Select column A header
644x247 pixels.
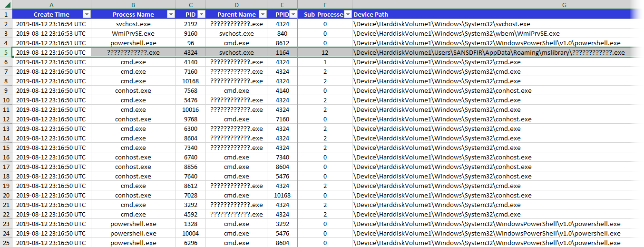coord(51,5)
